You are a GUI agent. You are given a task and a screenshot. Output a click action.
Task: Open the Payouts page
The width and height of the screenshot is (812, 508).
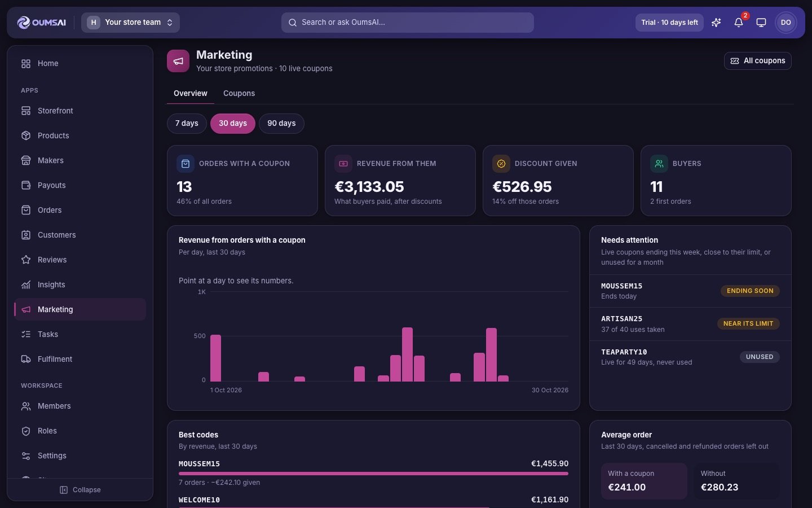[x=80, y=185]
